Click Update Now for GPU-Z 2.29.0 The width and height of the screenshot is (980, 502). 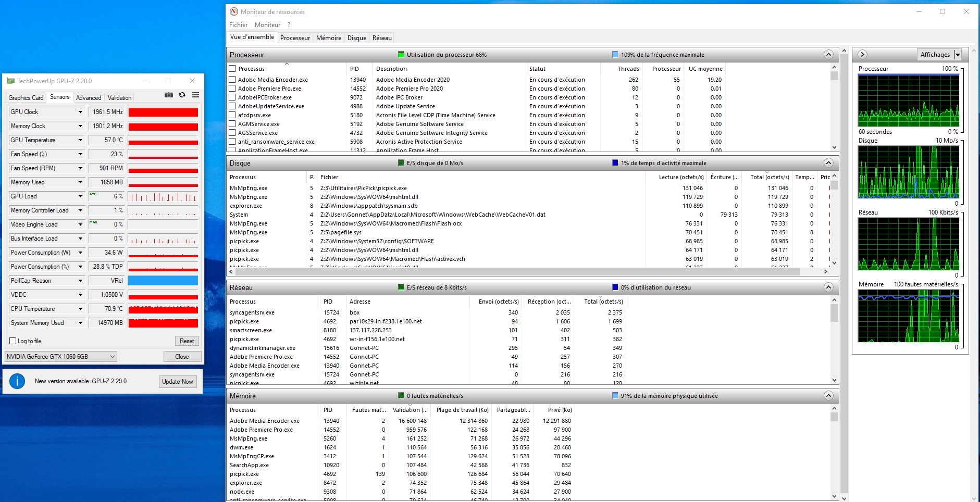coord(177,382)
